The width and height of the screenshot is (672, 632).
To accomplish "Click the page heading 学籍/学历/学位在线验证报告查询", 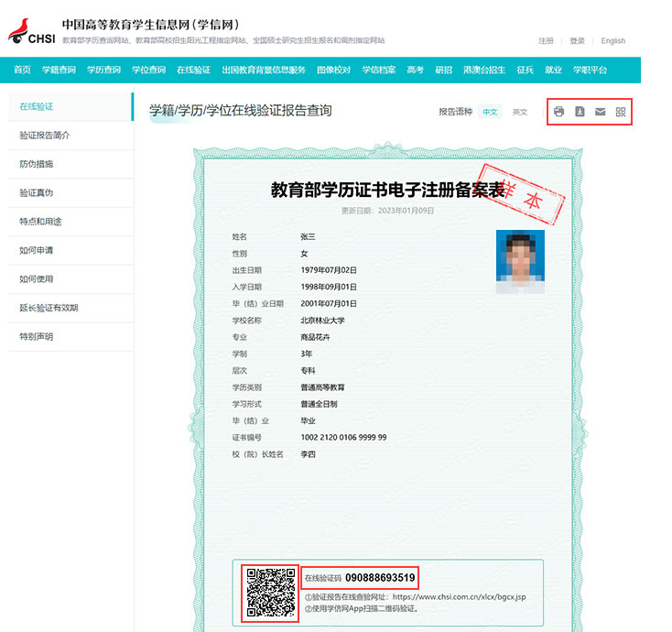I will point(241,111).
